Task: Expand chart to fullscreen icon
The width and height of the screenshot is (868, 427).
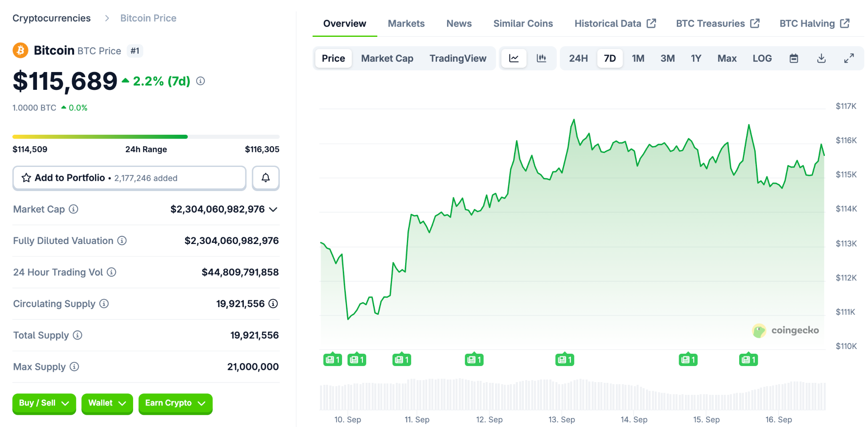Action: click(x=849, y=58)
